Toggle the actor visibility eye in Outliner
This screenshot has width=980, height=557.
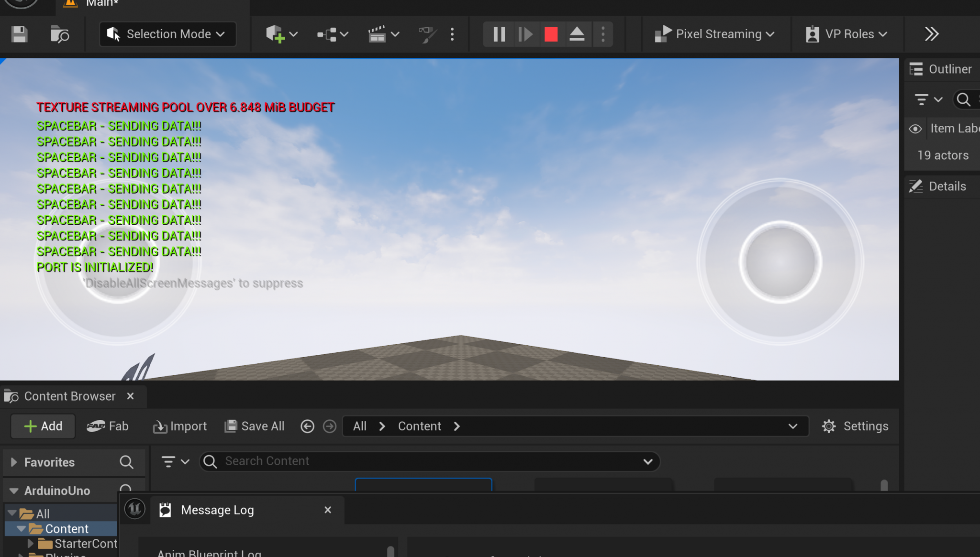click(915, 128)
